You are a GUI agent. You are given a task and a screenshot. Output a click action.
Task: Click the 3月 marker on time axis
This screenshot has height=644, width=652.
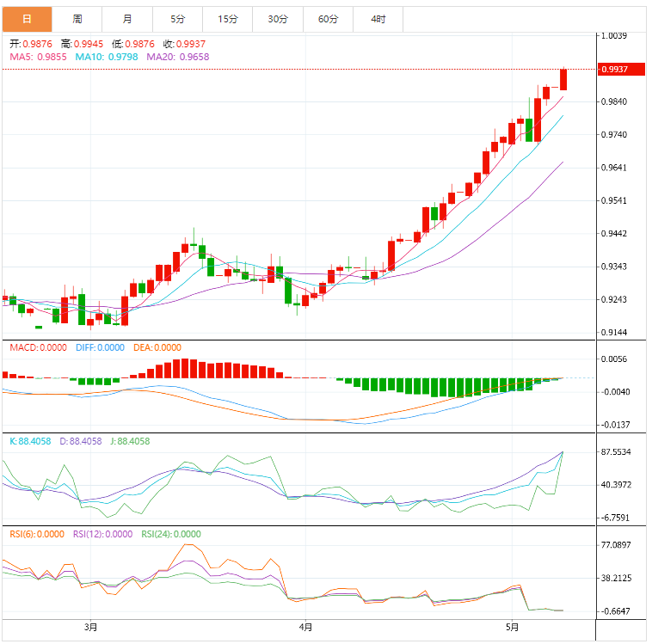tap(90, 628)
